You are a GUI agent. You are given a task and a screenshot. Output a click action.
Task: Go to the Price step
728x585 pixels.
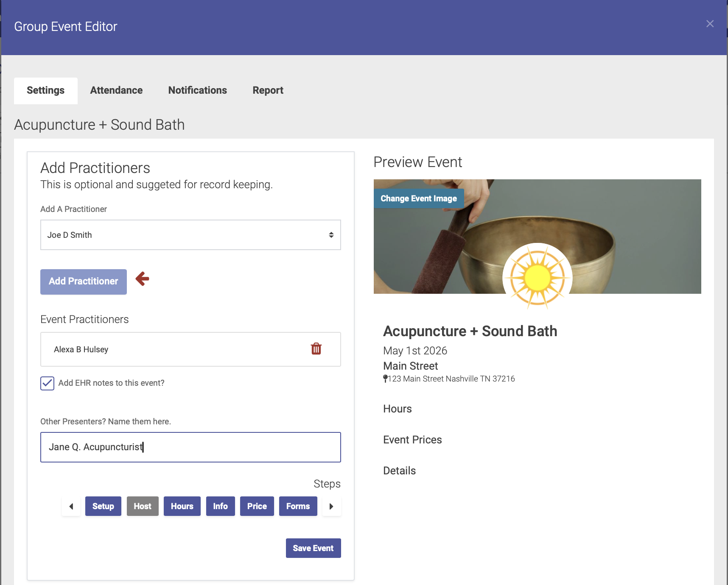pyautogui.click(x=257, y=506)
